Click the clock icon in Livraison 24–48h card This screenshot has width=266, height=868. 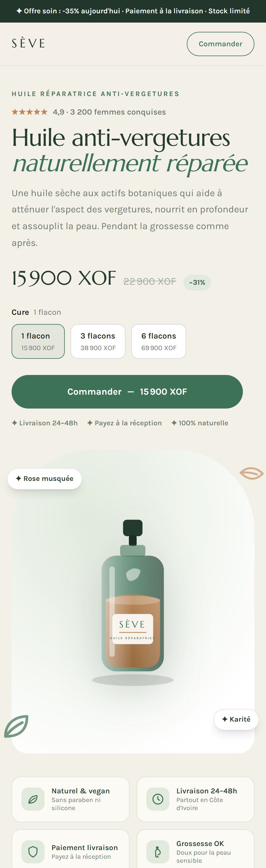point(158,799)
